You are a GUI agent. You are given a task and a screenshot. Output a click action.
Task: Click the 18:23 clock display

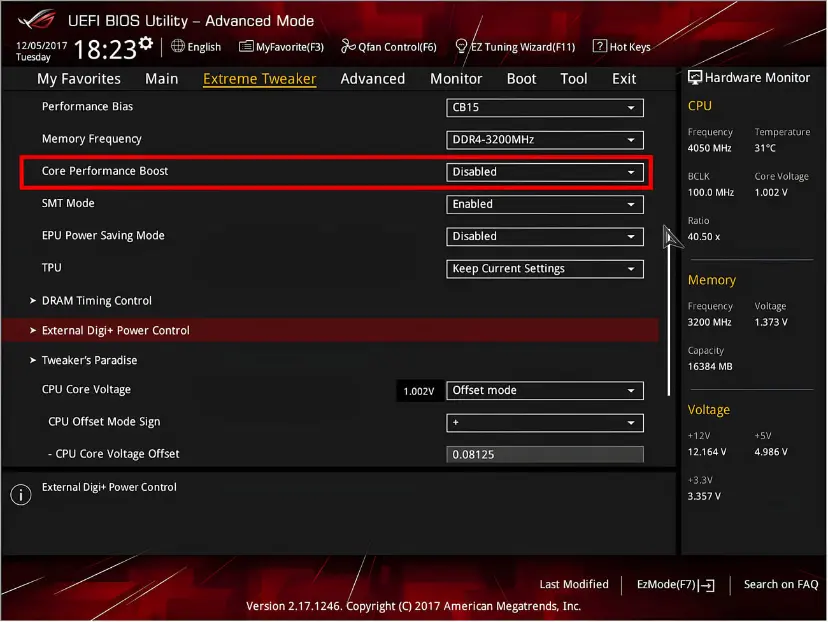[x=105, y=50]
